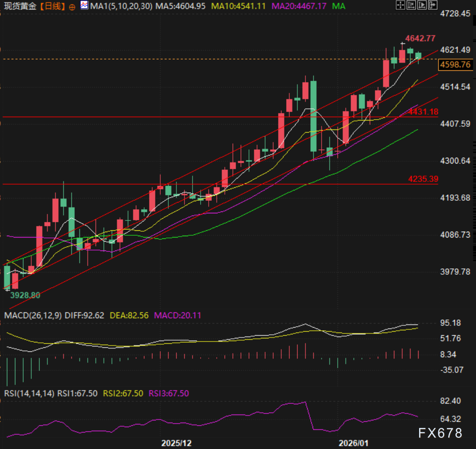Click the 4300.64 price axis value

coord(455,161)
